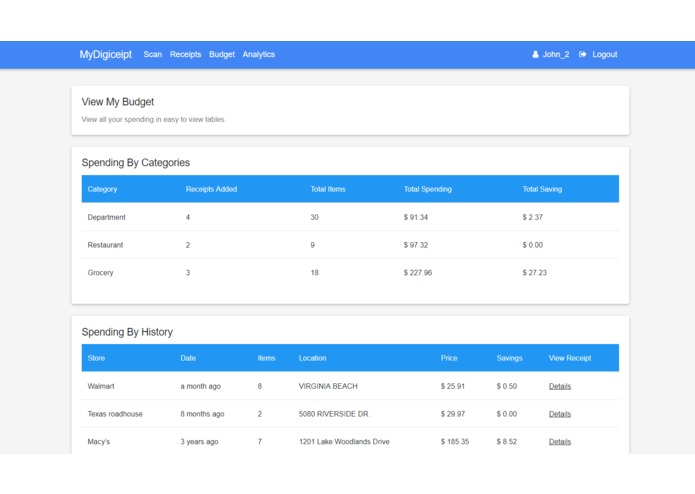
Task: Click the $ 25.91 price cell
Action: (453, 386)
